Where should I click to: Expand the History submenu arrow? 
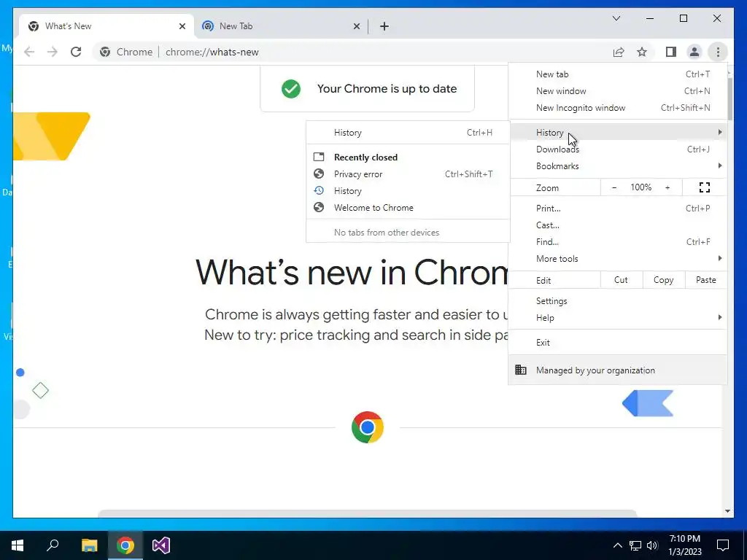720,132
